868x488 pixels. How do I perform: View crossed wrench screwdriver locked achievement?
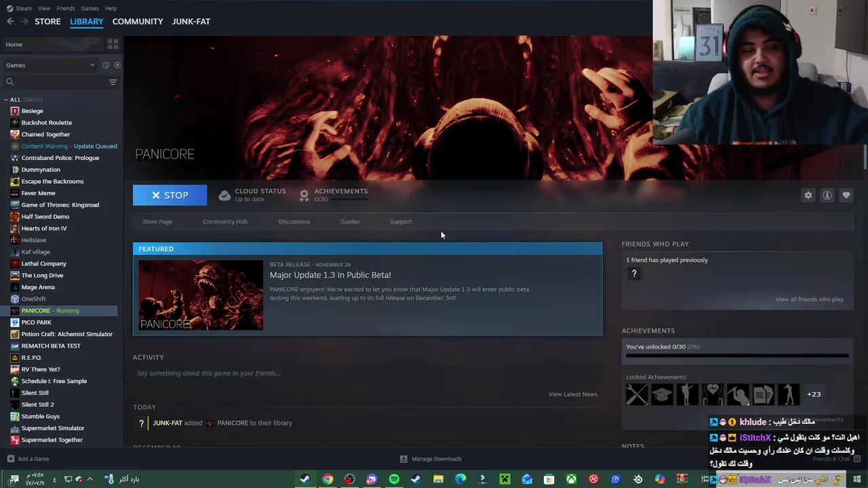[637, 394]
